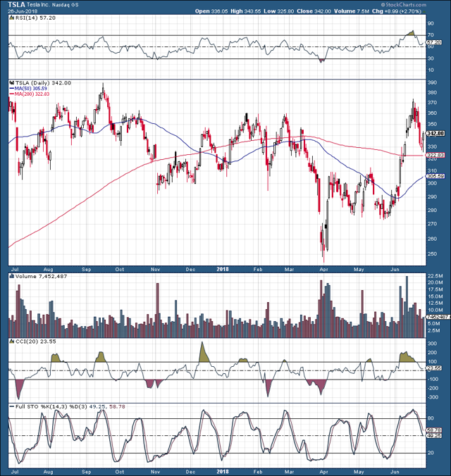
Task: Click the CCI(20) 23.55 panel title
Action: coord(35,342)
